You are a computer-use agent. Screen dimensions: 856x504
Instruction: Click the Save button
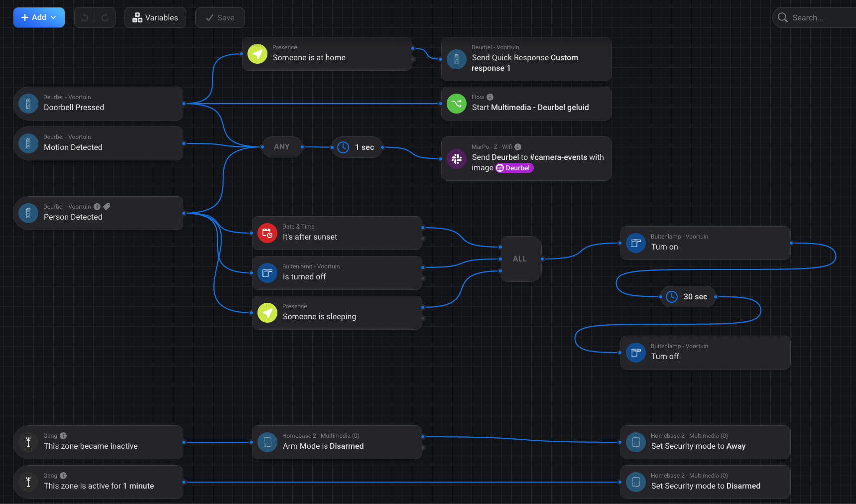click(x=220, y=17)
